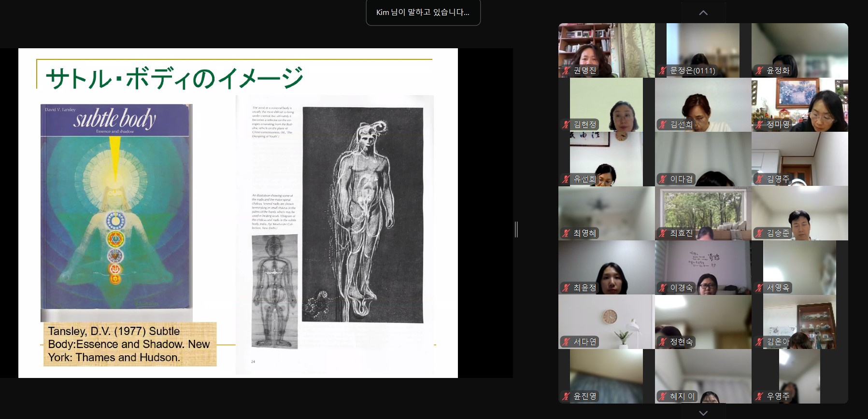Select 김현정's video tile
The width and height of the screenshot is (868, 419).
[x=607, y=105]
